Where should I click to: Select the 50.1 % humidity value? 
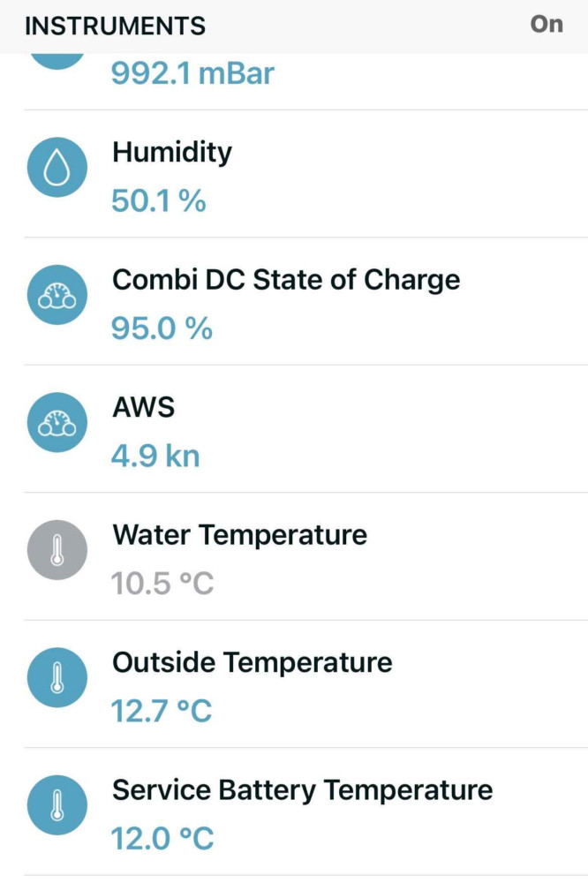coord(159,201)
